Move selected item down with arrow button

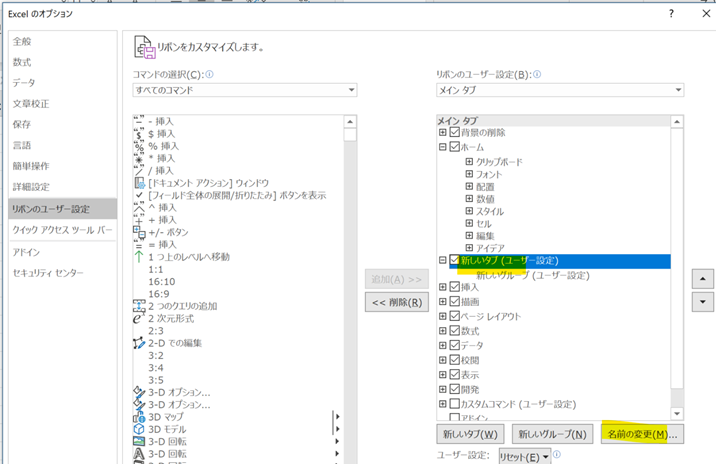pyautogui.click(x=703, y=302)
